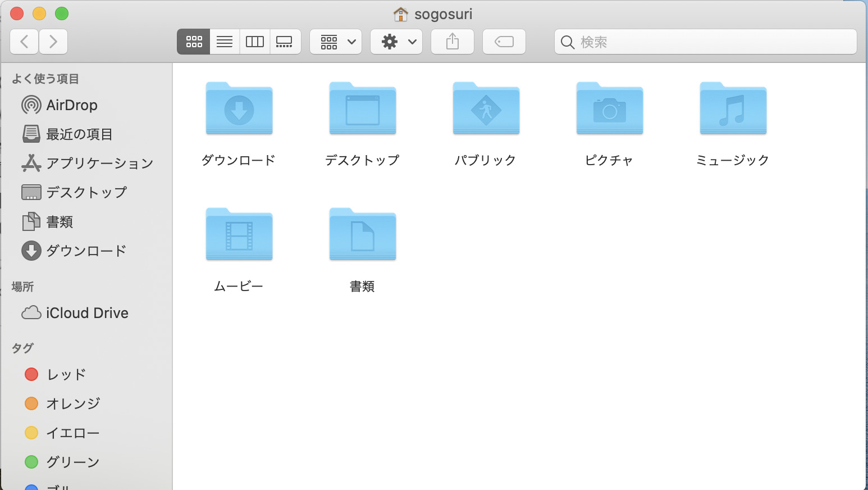
Task: Go forward with the right arrow button
Action: point(53,42)
